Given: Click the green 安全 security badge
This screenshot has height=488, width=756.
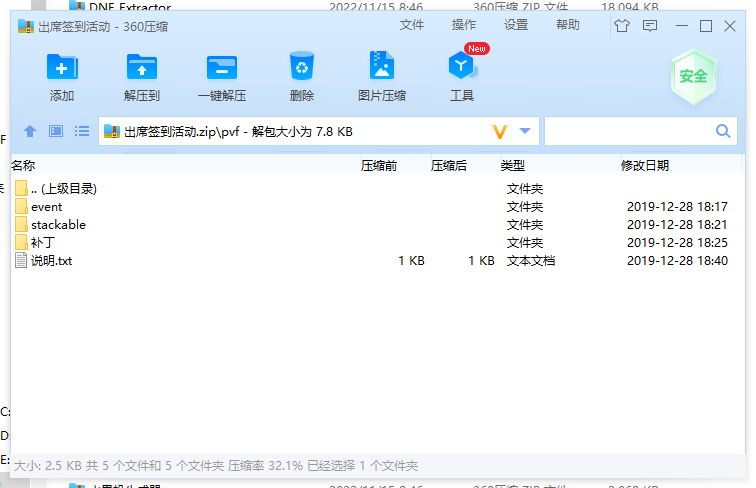Looking at the screenshot, I should [693, 77].
